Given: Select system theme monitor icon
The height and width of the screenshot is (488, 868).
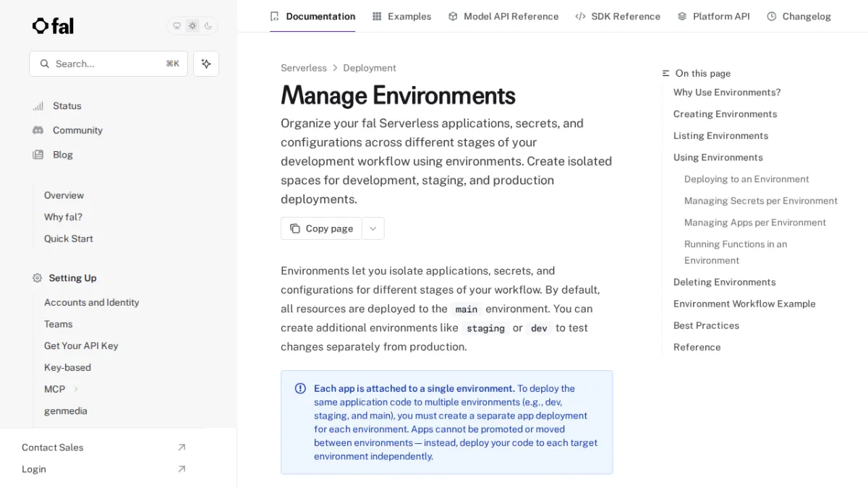Looking at the screenshot, I should click(176, 26).
